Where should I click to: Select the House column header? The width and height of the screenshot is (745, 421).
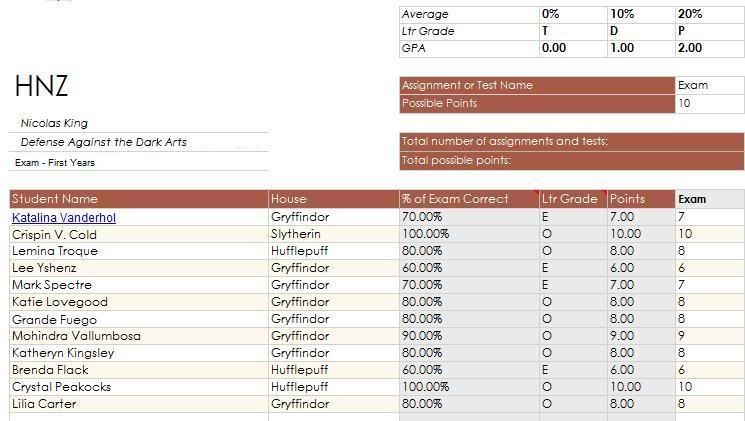point(334,199)
